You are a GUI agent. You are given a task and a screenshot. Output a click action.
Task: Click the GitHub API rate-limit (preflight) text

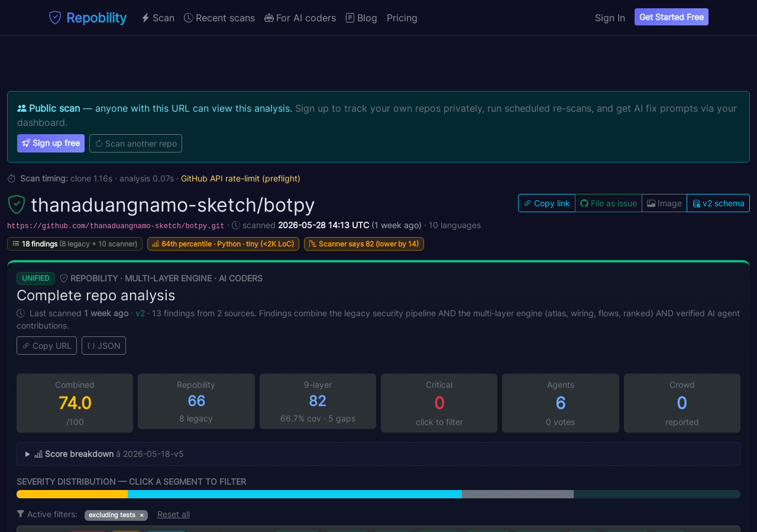point(241,179)
